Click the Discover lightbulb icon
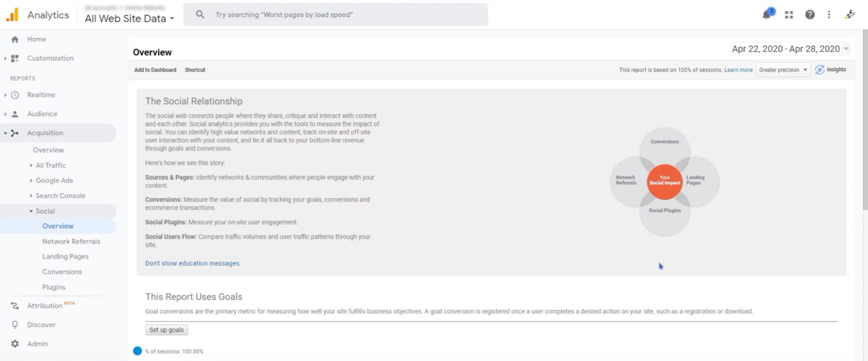The height and width of the screenshot is (361, 868). 15,325
